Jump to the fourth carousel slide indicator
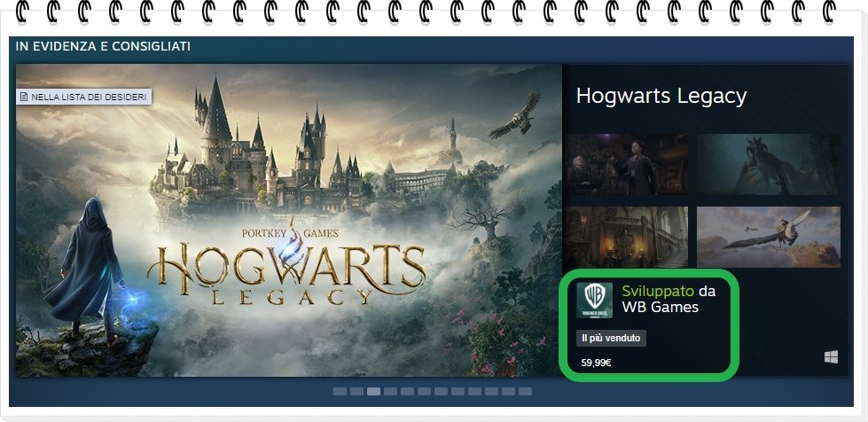This screenshot has width=868, height=422. pos(390,391)
